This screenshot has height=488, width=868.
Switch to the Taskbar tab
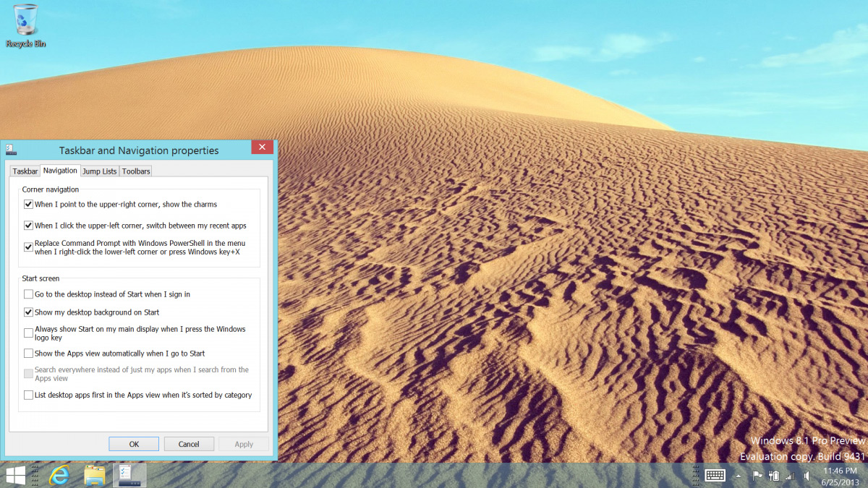click(25, 171)
